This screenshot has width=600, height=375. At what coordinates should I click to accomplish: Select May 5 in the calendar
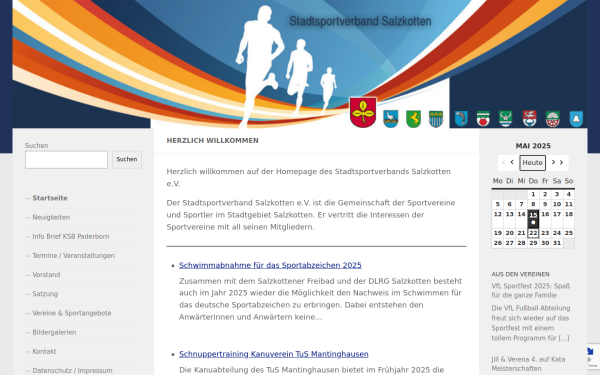[497, 204]
